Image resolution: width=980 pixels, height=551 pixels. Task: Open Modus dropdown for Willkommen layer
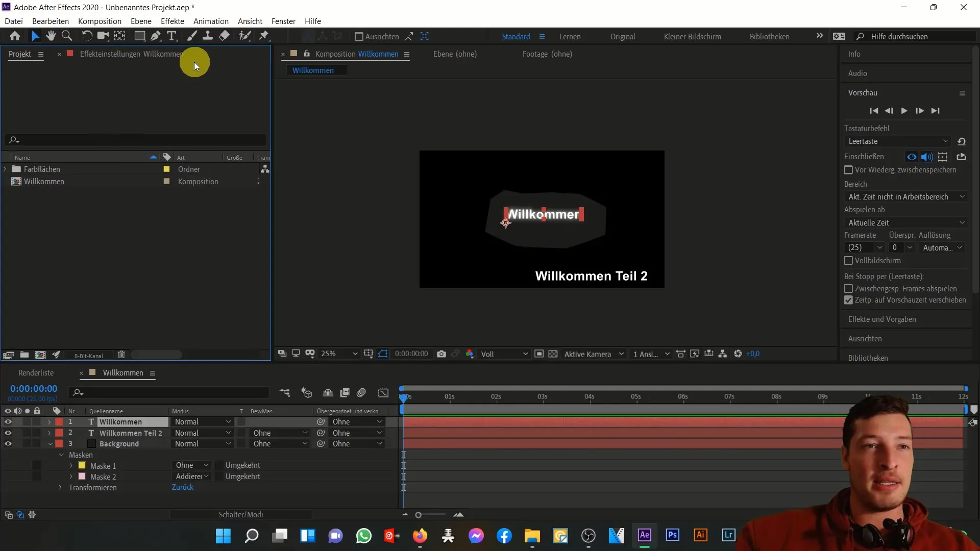202,421
